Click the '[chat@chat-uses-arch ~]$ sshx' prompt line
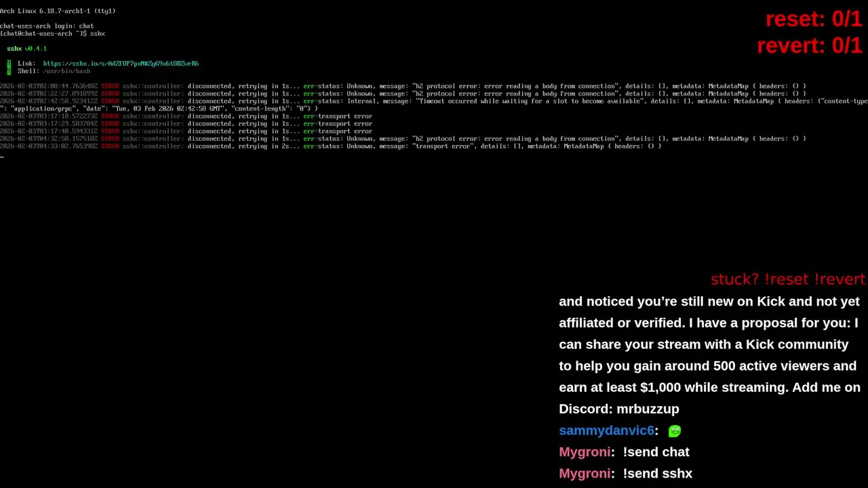868x488 pixels. pyautogui.click(x=52, y=34)
